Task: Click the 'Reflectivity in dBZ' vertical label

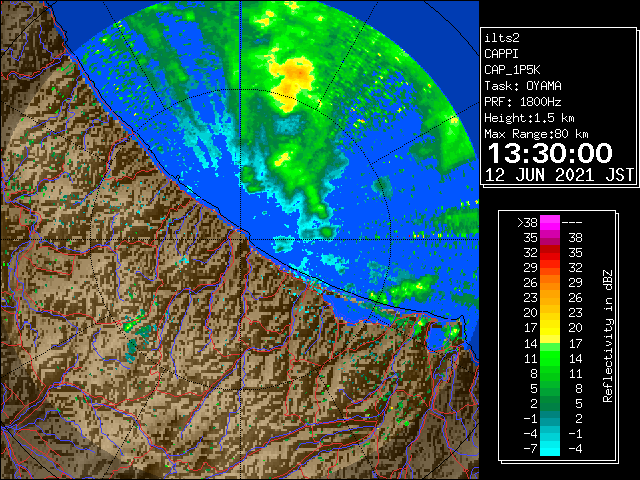Action: pos(608,336)
